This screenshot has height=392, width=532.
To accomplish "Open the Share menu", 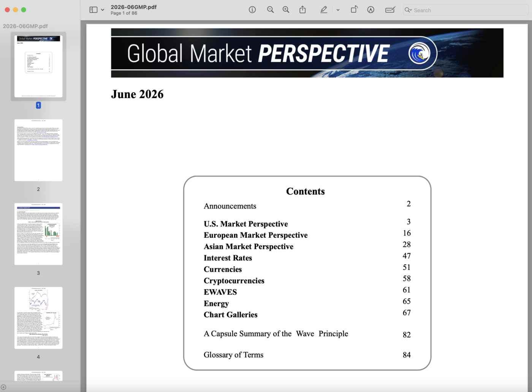I will (302, 10).
